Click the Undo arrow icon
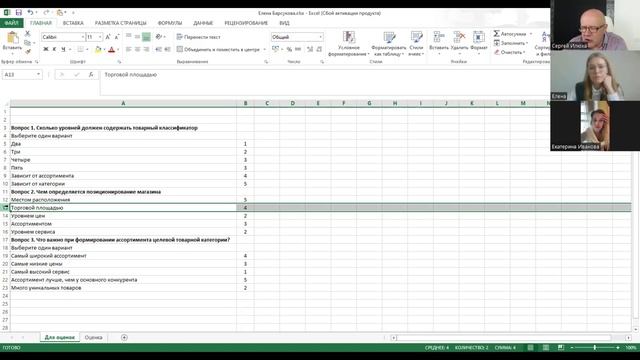This screenshot has height=360, width=640. 30,13
